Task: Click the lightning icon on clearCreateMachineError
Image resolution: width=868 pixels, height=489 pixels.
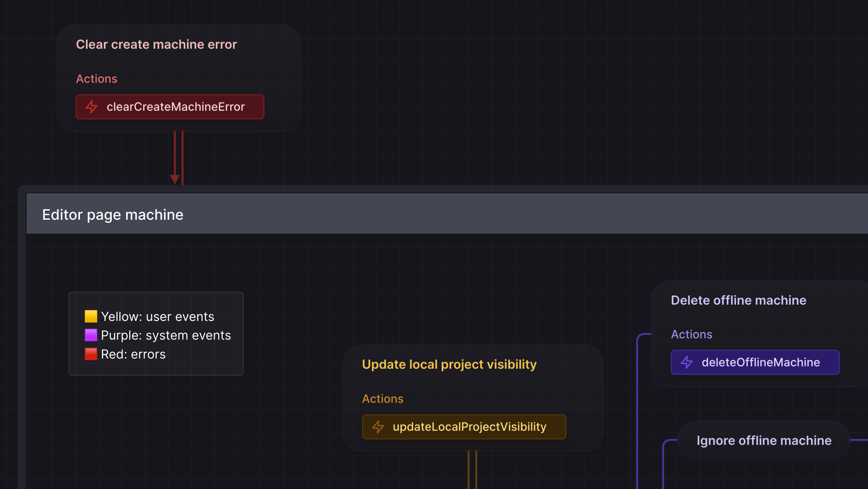Action: [91, 107]
